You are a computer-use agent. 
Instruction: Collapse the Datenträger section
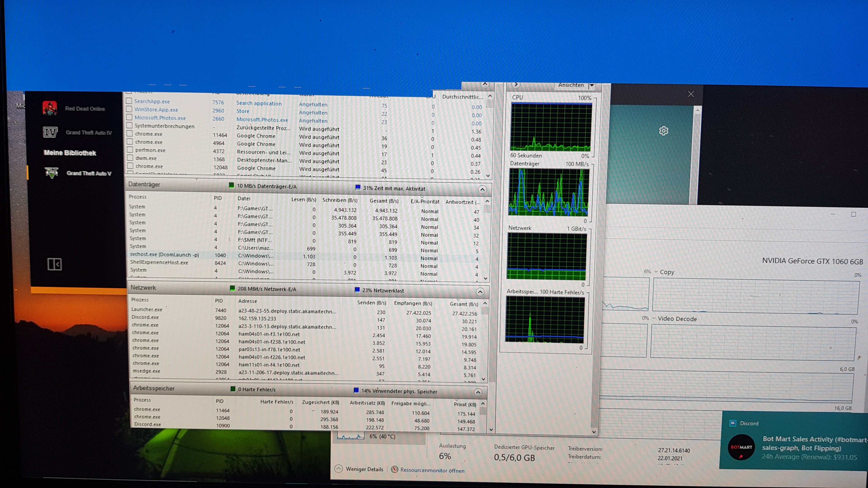482,189
